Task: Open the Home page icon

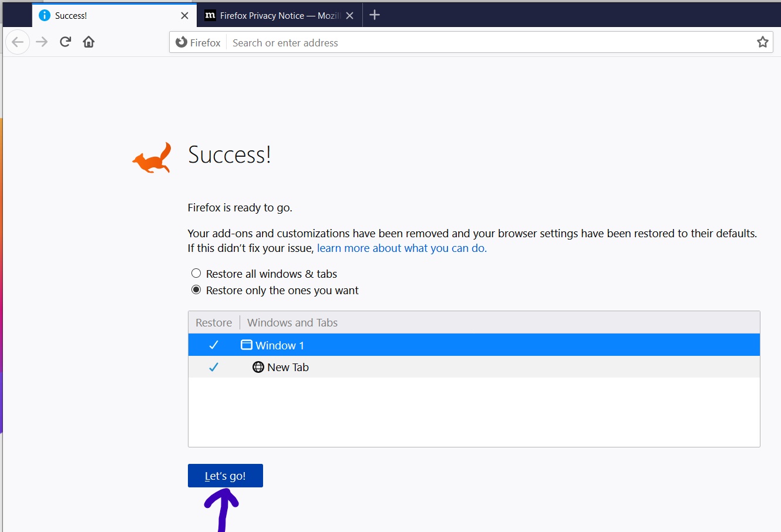Action: pyautogui.click(x=89, y=42)
